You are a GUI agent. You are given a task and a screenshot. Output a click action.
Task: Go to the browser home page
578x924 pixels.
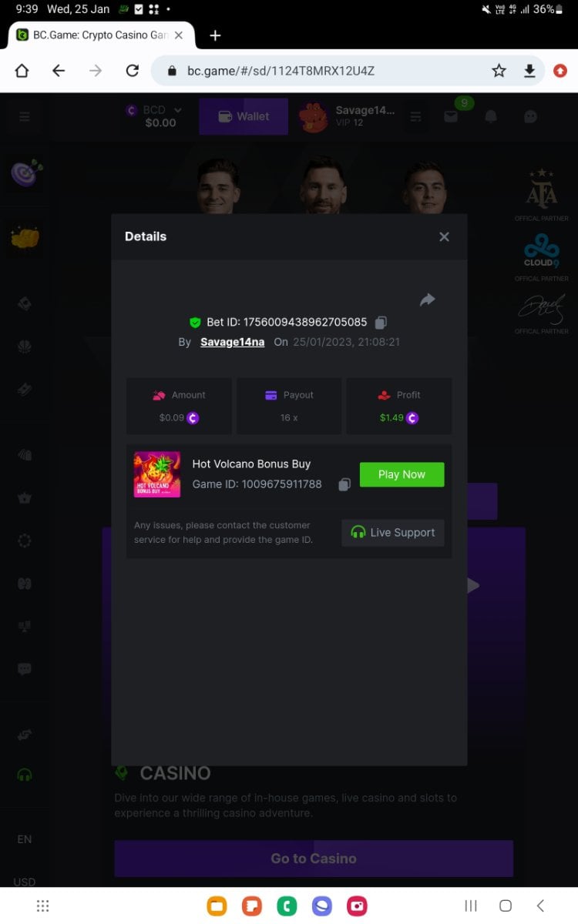22,71
